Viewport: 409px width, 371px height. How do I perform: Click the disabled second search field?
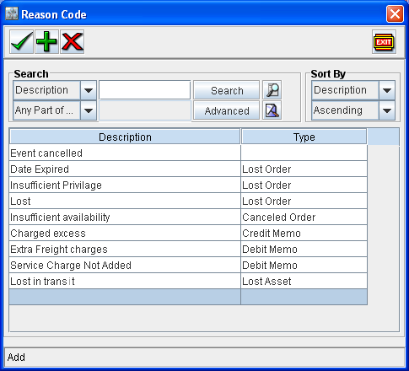point(145,110)
